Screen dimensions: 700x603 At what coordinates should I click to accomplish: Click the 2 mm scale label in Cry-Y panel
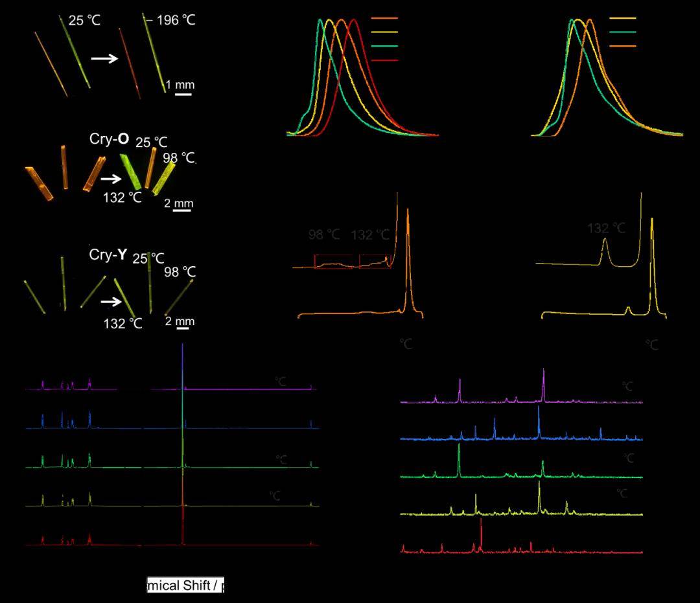point(180,321)
